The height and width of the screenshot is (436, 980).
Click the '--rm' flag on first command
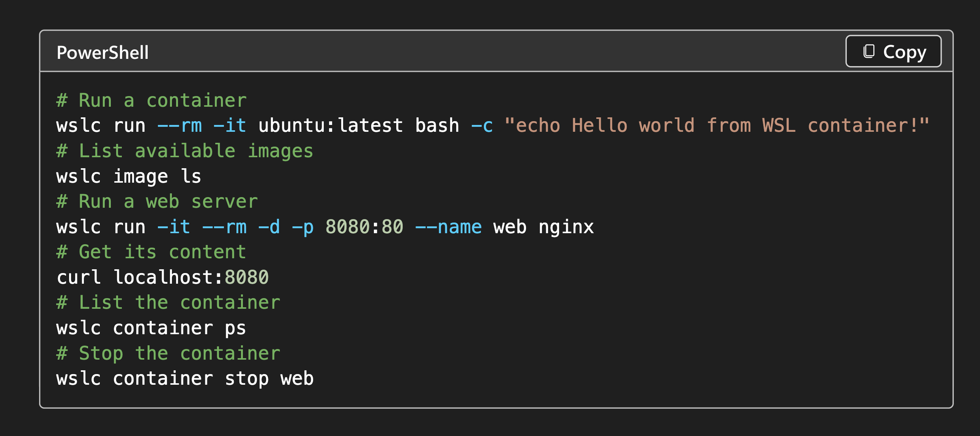[x=180, y=126]
